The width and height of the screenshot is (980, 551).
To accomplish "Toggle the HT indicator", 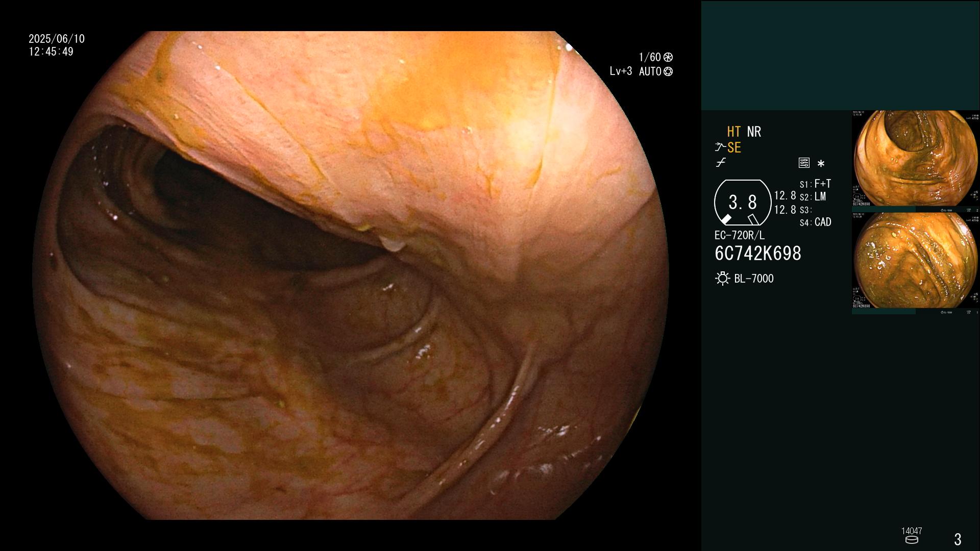I will (x=734, y=132).
